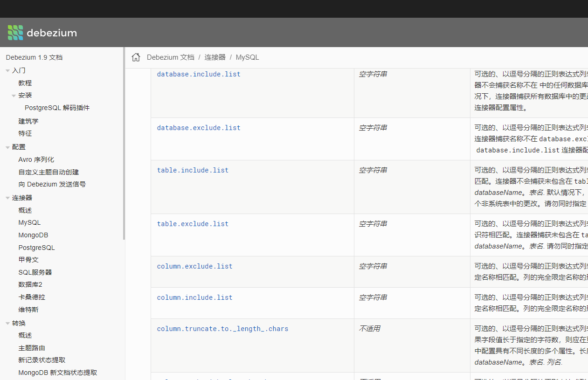The width and height of the screenshot is (588, 380).
Task: Go to 建筑学 in sidebar
Action: click(x=28, y=121)
